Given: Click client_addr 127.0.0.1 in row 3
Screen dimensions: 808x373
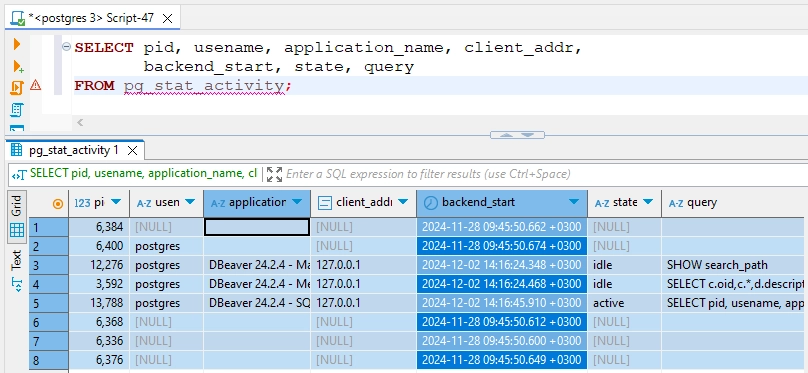Looking at the screenshot, I should [363, 265].
